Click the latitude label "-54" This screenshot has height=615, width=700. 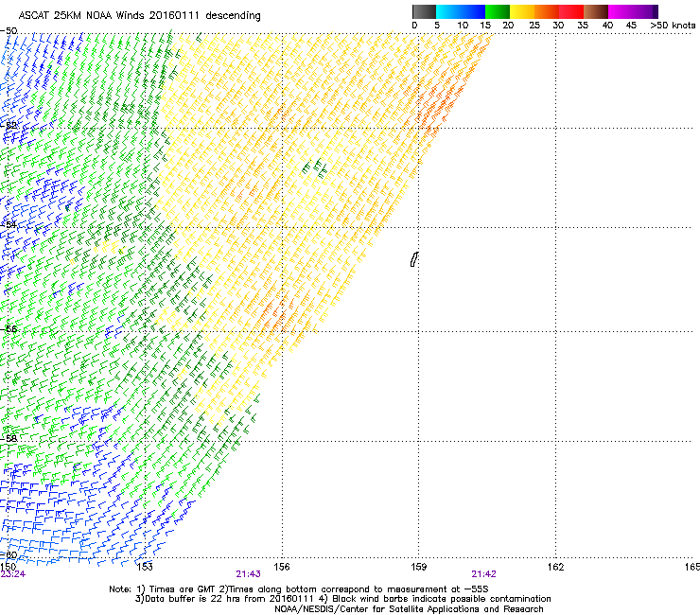(9, 224)
